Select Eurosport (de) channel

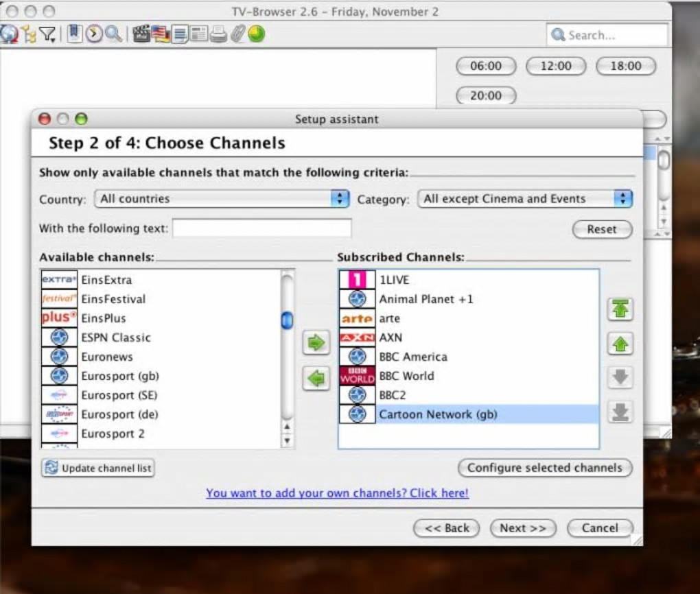coord(161,414)
